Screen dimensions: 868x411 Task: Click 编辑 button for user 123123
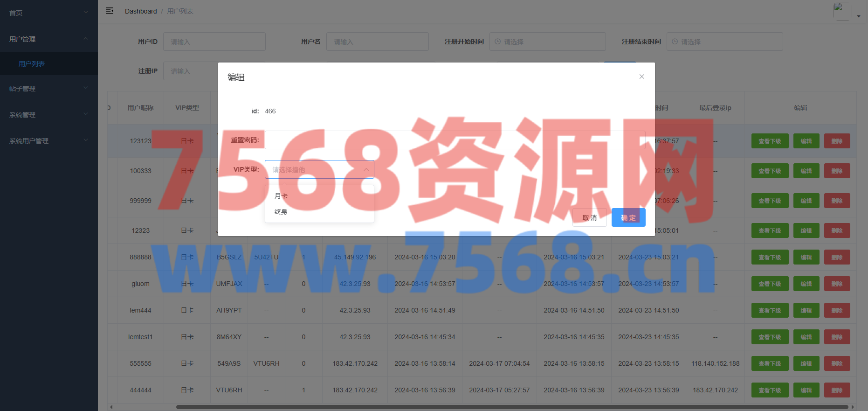[806, 141]
